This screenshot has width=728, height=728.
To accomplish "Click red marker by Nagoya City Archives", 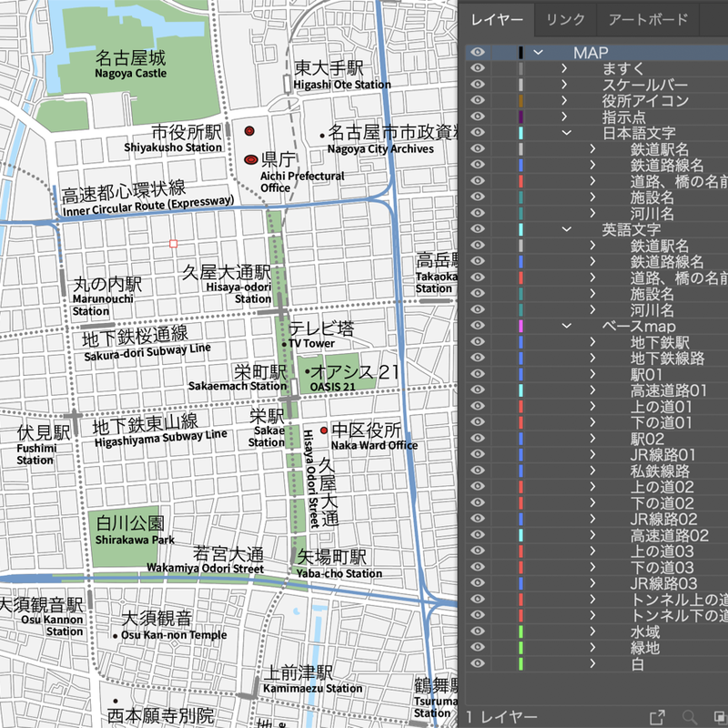I will pyautogui.click(x=322, y=136).
